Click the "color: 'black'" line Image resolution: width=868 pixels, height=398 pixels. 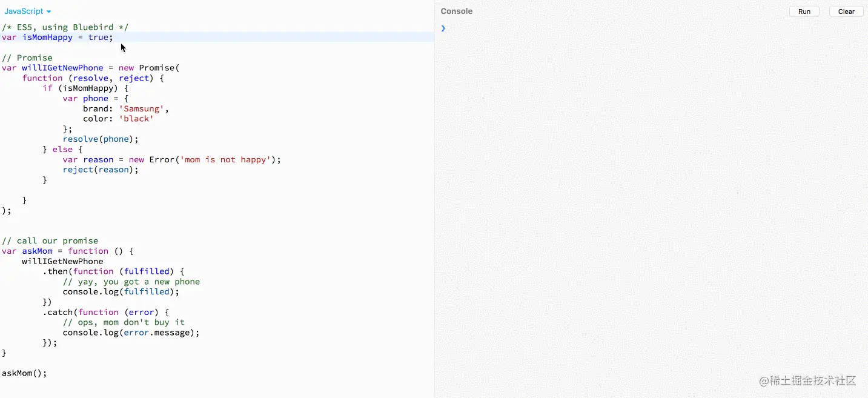pyautogui.click(x=119, y=119)
